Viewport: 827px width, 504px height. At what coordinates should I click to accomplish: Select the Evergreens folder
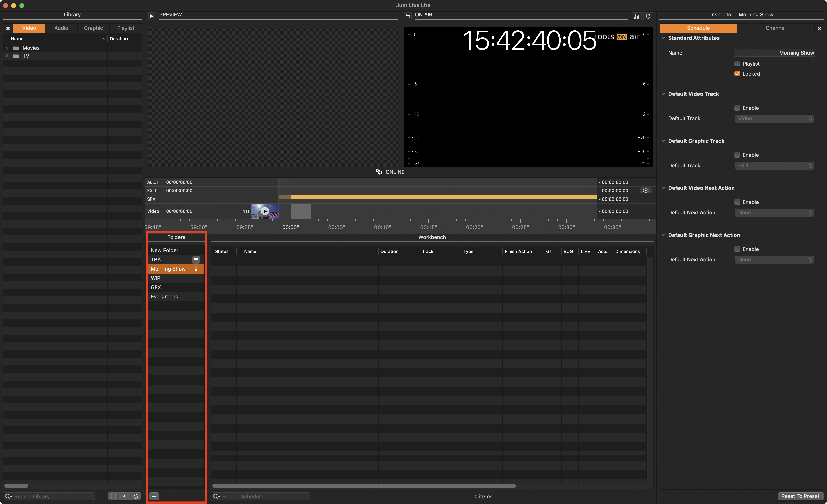pyautogui.click(x=176, y=297)
